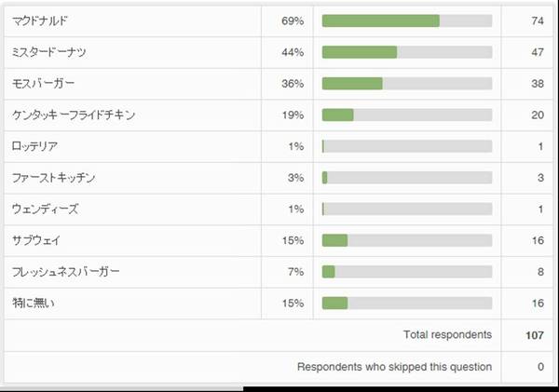Click the ファーストキッチン row label
Screen dimensions: 559x392
53,178
